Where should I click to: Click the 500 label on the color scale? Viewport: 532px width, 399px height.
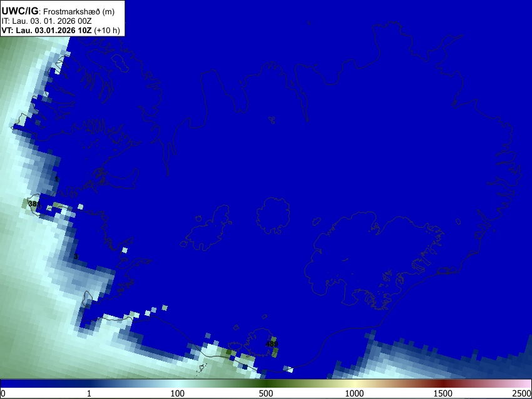[x=265, y=393]
